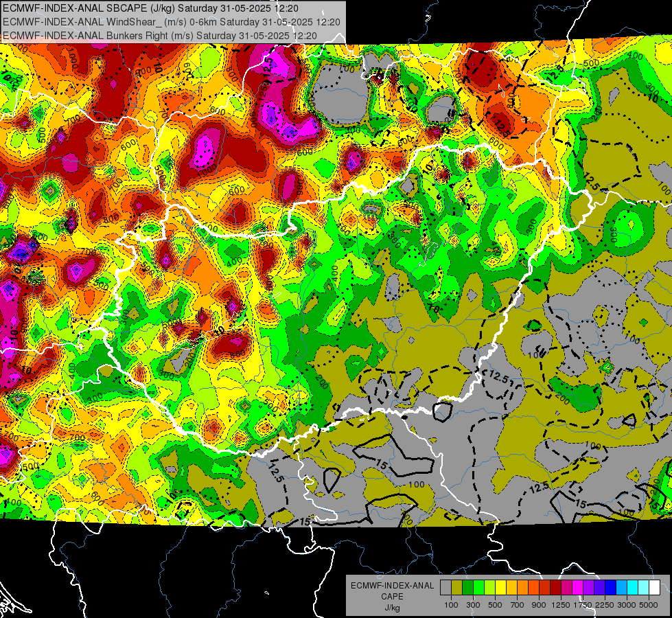Click the pale cyan legend swatch
Image resolution: width=672 pixels, height=618 pixels.
pyautogui.click(x=644, y=588)
